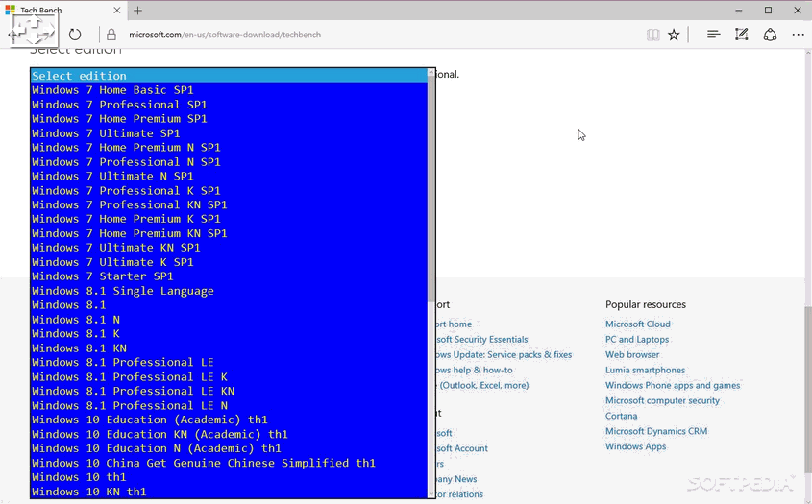Select Windows 10 China Get Genuine option
This screenshot has width=812, height=504.
[229, 463]
